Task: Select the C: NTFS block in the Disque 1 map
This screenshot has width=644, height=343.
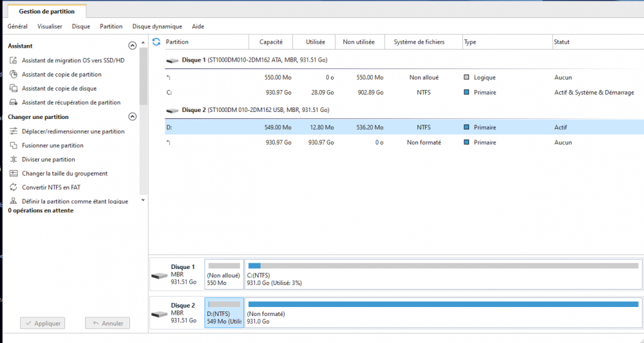Action: point(443,275)
